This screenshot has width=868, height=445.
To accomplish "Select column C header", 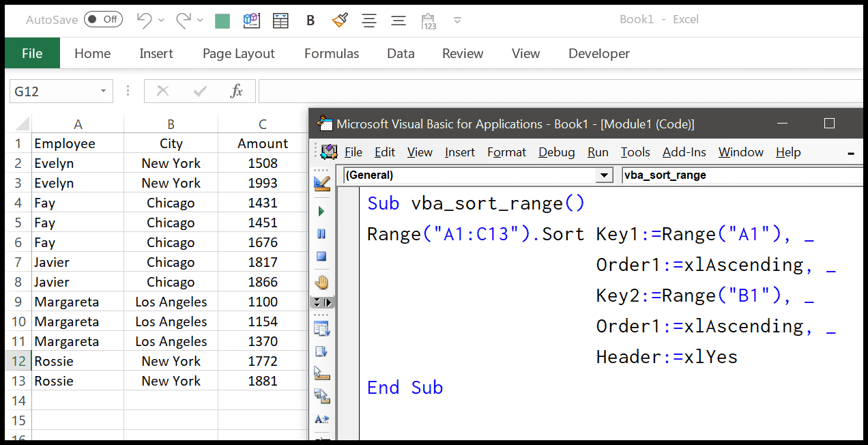I will 263,124.
